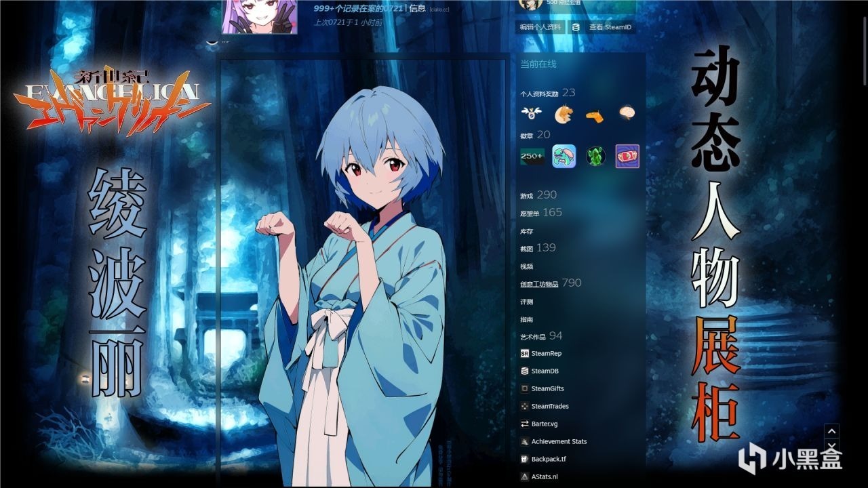Viewport: 868px width, 488px height.
Task: Click the Achievement Stats icon
Action: click(x=525, y=441)
